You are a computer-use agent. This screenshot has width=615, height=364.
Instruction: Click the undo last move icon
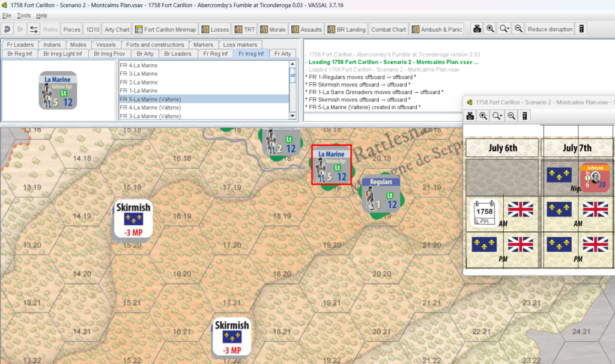coord(7,29)
